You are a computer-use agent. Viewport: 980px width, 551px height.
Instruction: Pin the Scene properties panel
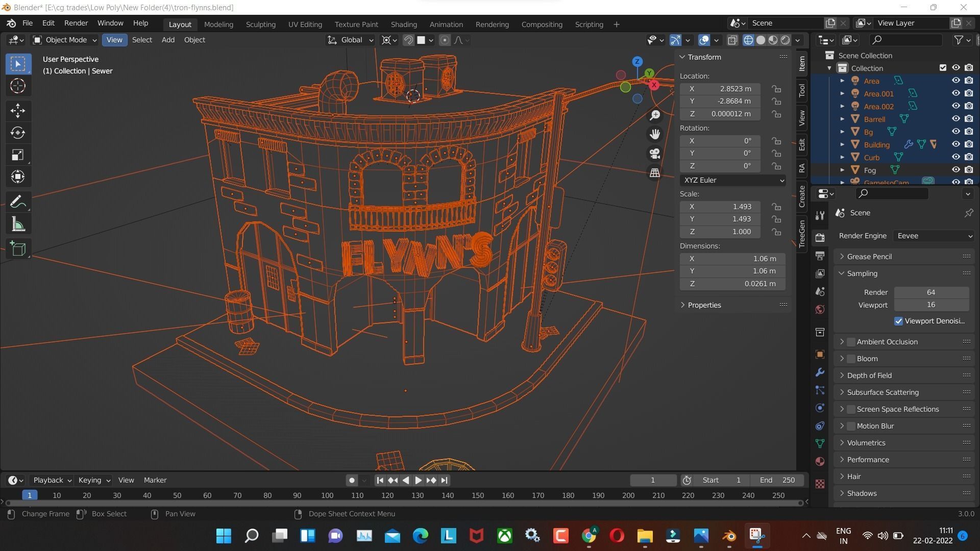click(968, 213)
